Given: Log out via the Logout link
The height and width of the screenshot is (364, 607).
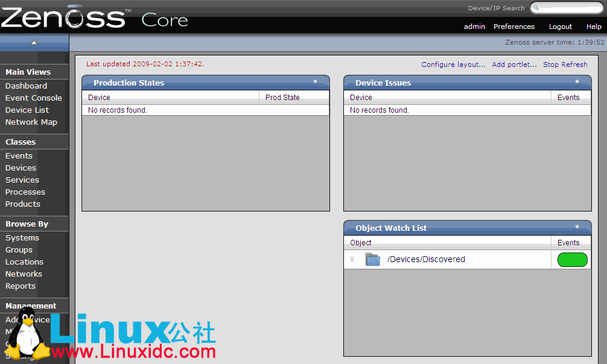Looking at the screenshot, I should [x=560, y=27].
